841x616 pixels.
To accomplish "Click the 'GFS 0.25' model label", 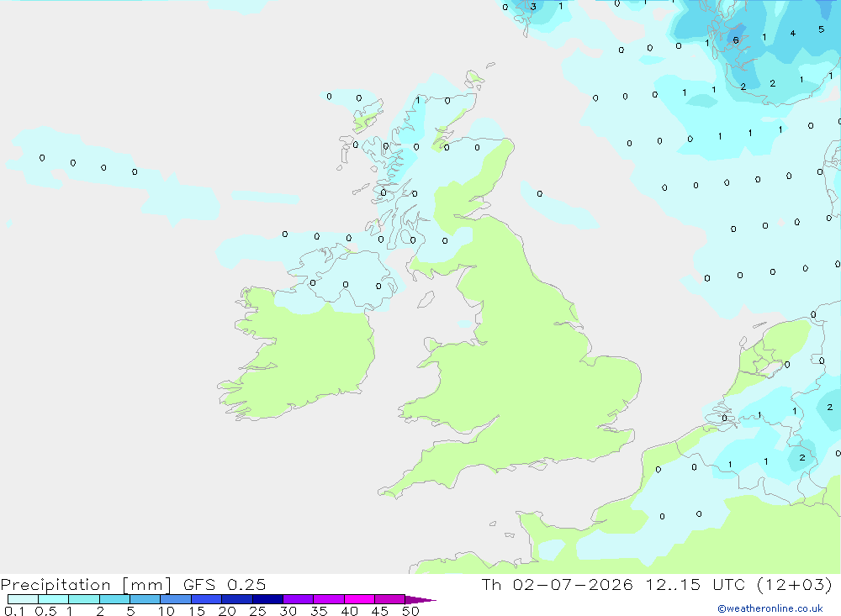I will (x=225, y=584).
